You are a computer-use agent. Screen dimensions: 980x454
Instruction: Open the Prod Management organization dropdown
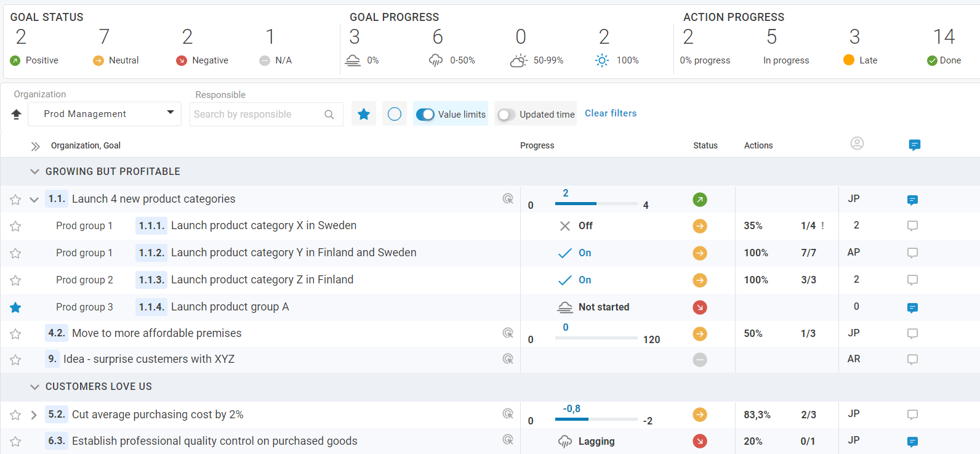coord(105,114)
